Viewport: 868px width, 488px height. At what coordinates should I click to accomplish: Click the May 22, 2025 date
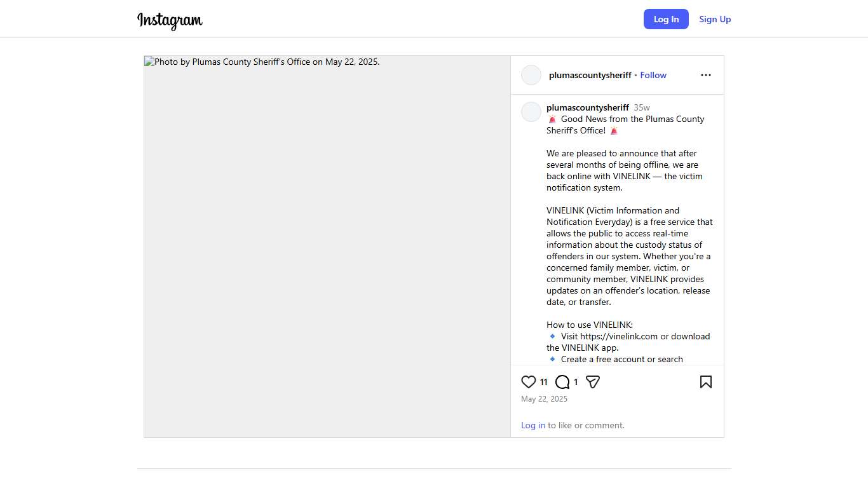click(x=544, y=399)
